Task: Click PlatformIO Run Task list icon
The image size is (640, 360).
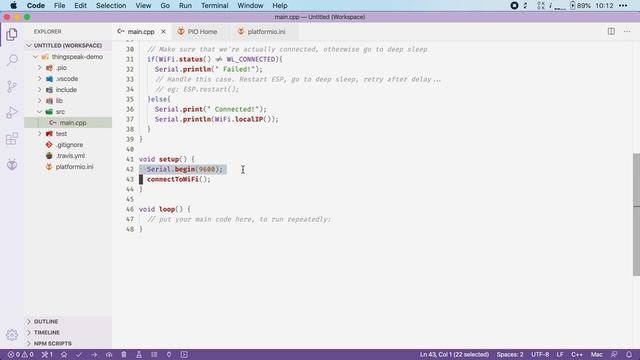Action: 154,355
